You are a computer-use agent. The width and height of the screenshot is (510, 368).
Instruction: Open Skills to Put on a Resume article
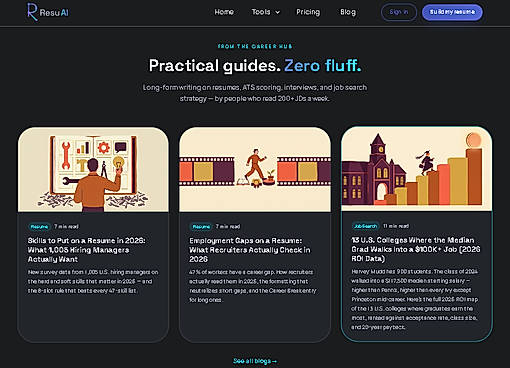click(87, 250)
